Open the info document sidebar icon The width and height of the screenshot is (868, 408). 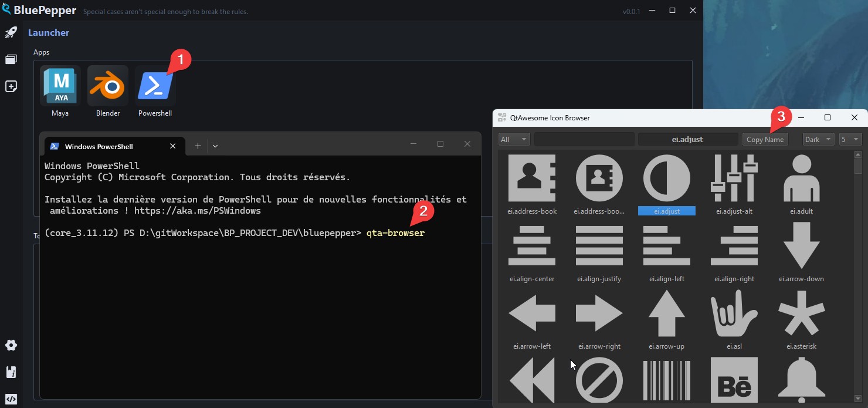pos(11,372)
